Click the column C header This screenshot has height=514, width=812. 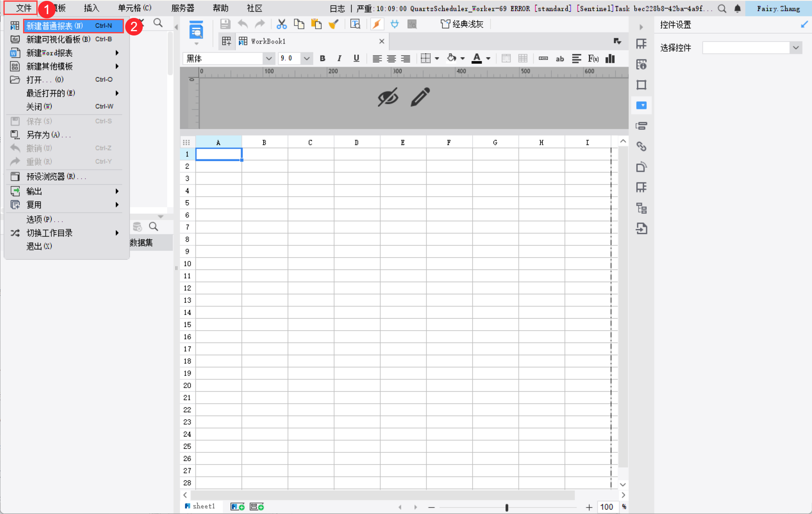[x=311, y=142]
